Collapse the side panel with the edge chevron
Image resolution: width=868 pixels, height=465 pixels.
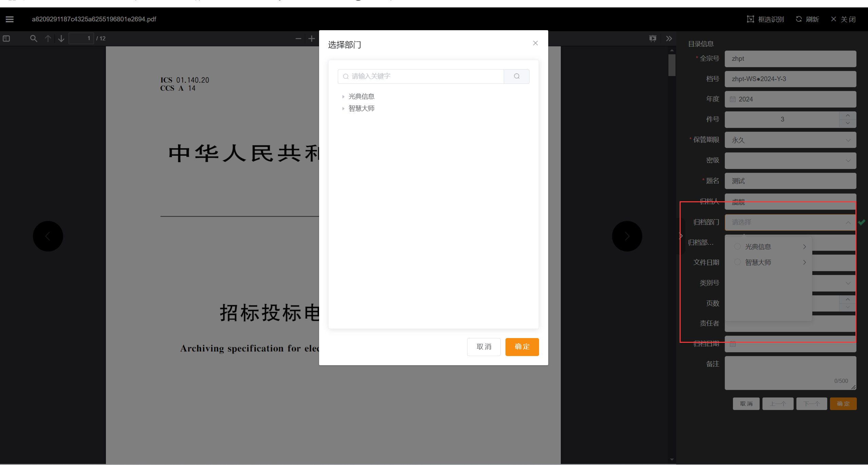point(681,236)
